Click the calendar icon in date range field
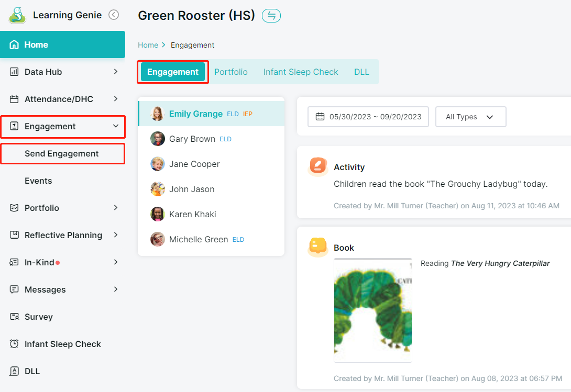The image size is (571, 392). coord(320,117)
